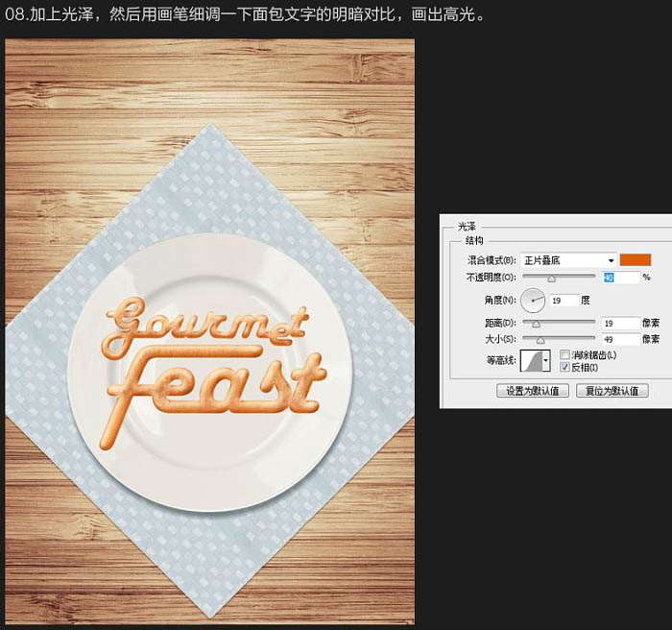The width and height of the screenshot is (672, 630).
Task: Expand the contour preset picker arrow
Action: 546,361
